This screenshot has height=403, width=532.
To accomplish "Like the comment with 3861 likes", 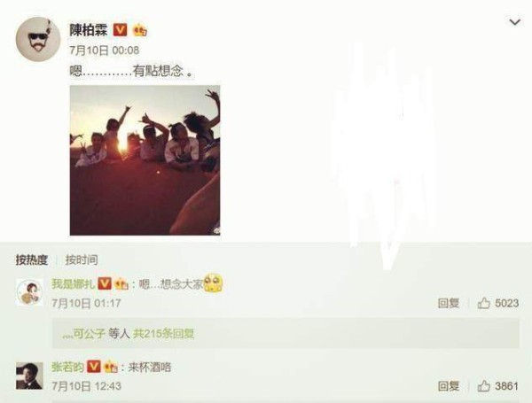I will click(x=498, y=386).
